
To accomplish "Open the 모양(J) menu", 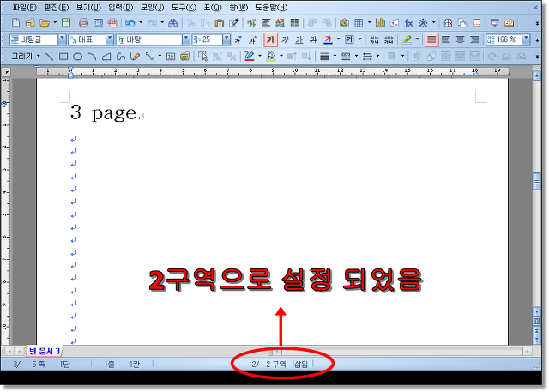I will pyautogui.click(x=153, y=8).
